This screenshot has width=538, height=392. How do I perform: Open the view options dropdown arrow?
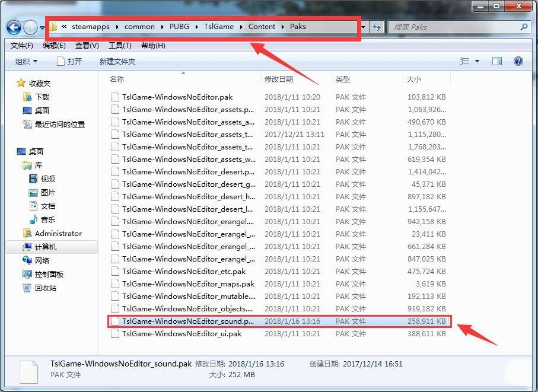[x=477, y=61]
